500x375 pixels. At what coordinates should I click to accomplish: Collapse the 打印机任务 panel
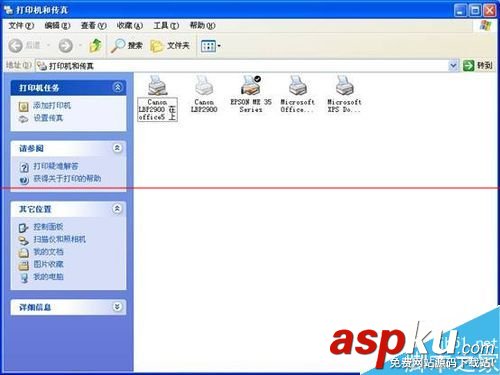point(117,87)
